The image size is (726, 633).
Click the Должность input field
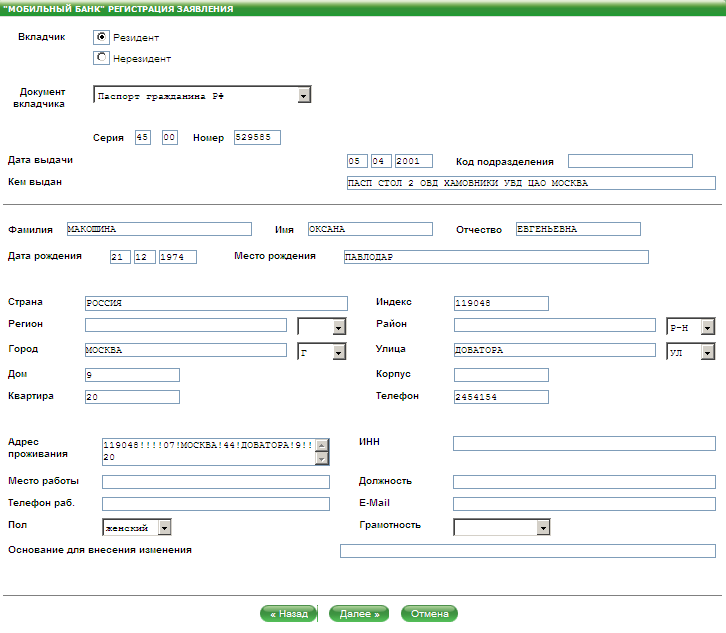pos(584,482)
